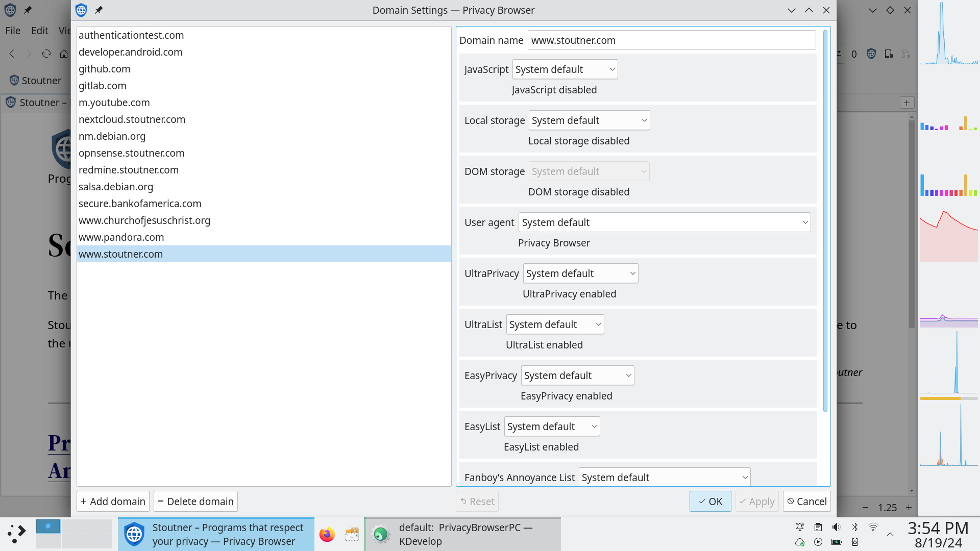980x551 pixels.
Task: Click the domain settings vertical scrollbar
Action: pos(825,220)
